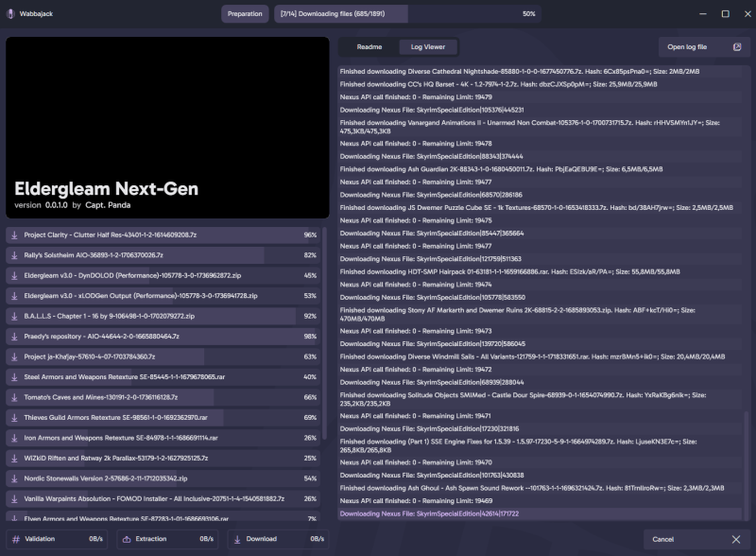The image size is (756, 556).
Task: Click the Downloading files progress bar
Action: 407,13
